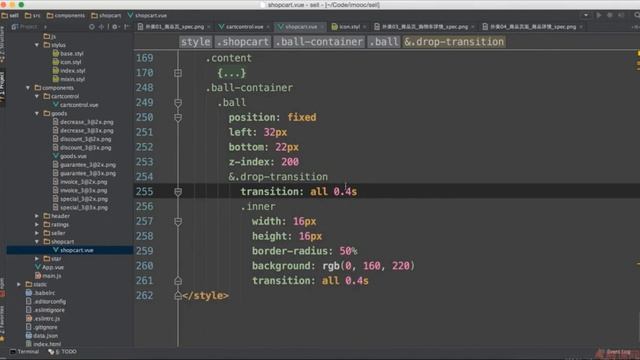Select decrease_3@2x.png image file
The height and width of the screenshot is (360, 640).
click(83, 122)
